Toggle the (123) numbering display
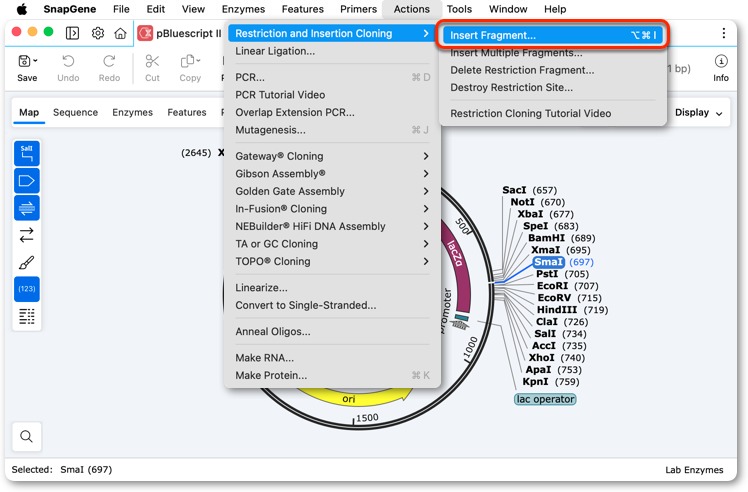 pos(27,289)
